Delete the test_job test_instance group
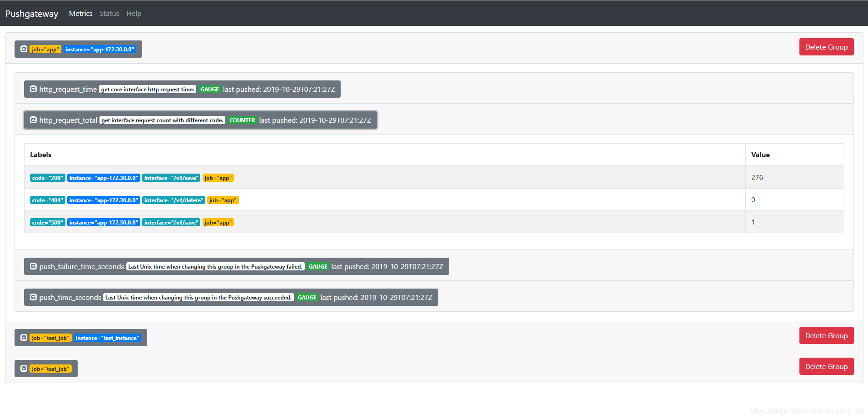 826,335
